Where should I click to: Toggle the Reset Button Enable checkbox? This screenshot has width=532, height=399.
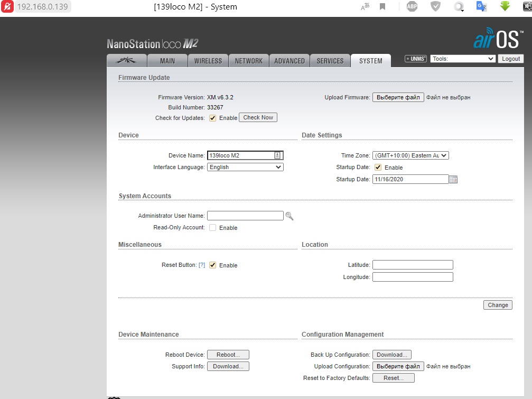coord(212,265)
